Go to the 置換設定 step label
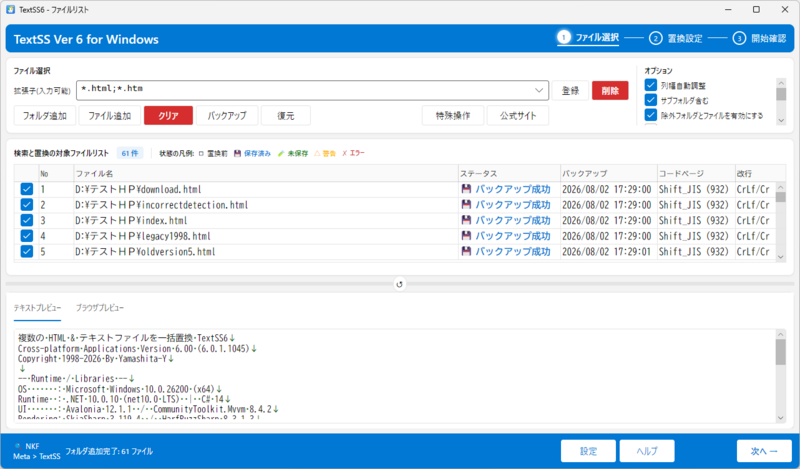800x469 pixels. tap(685, 38)
